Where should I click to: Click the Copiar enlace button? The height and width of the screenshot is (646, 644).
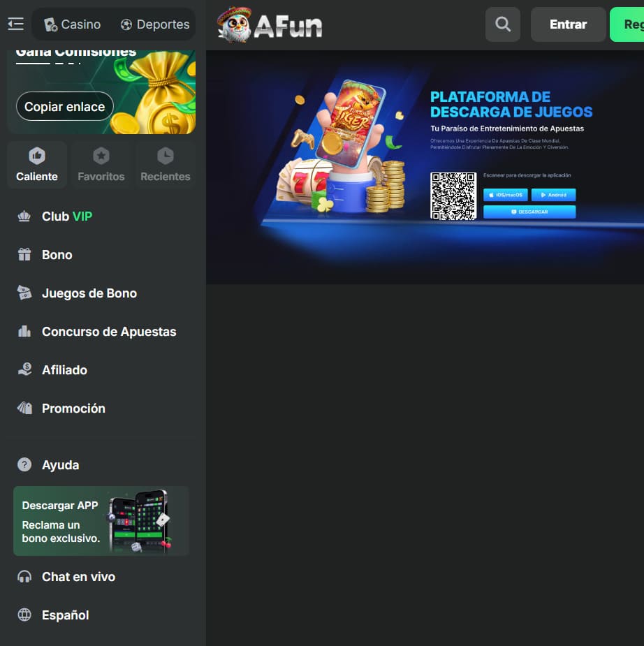[65, 107]
